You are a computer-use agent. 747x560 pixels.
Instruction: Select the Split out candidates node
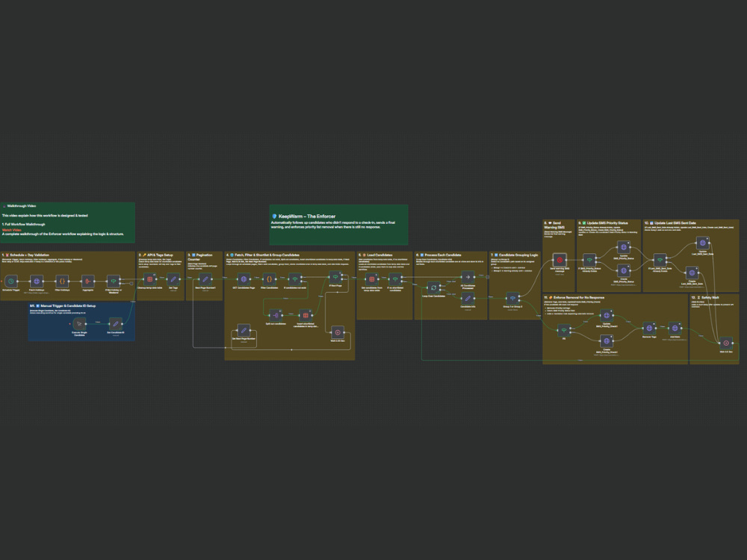pos(276,315)
